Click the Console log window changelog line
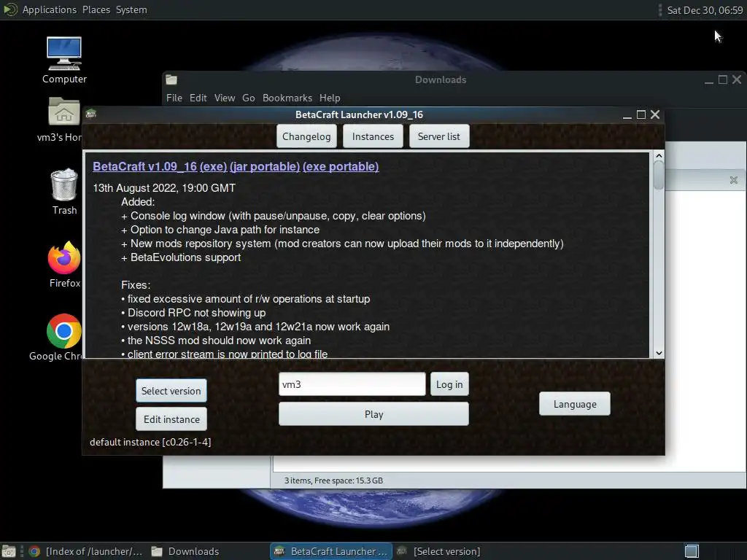This screenshot has width=747, height=560. click(274, 216)
